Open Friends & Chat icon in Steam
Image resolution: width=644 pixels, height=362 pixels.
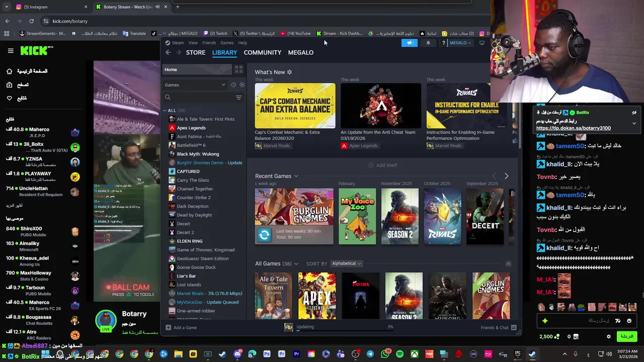click(x=514, y=327)
